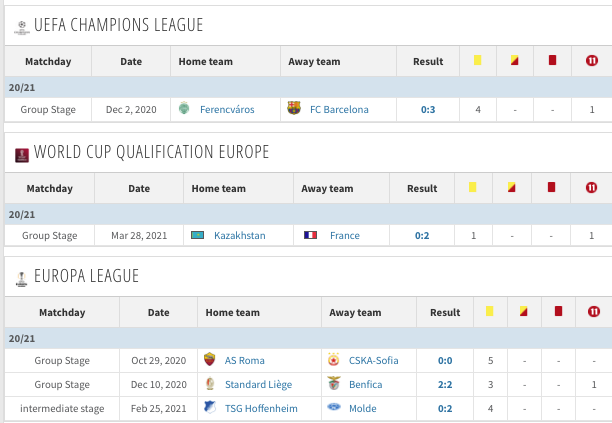
Task: Open the Standard Liège 2:2 result
Action: (445, 385)
